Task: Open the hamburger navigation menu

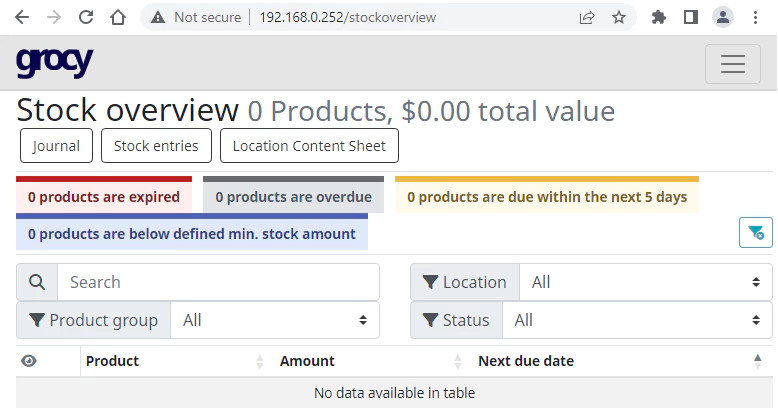Action: [x=733, y=64]
